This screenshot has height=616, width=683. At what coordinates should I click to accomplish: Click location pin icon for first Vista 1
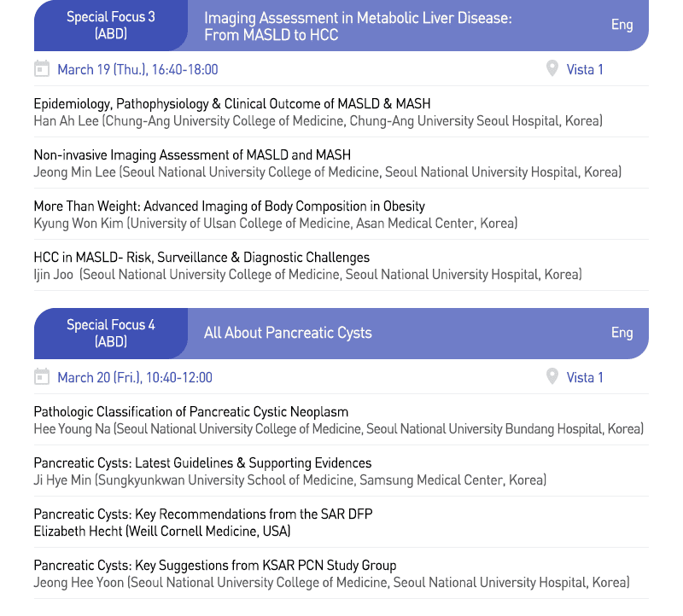pos(552,69)
